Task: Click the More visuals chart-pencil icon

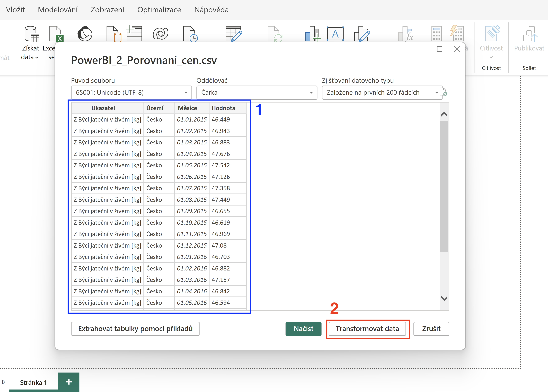Action: tap(362, 34)
